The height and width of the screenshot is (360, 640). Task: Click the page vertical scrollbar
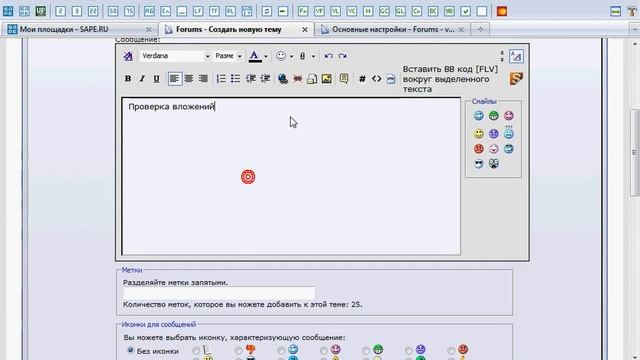(x=634, y=153)
